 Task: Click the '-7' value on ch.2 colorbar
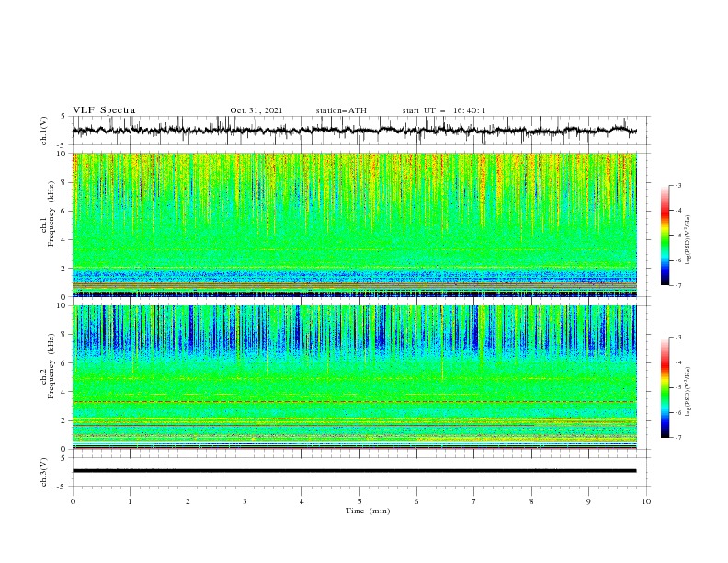point(677,438)
